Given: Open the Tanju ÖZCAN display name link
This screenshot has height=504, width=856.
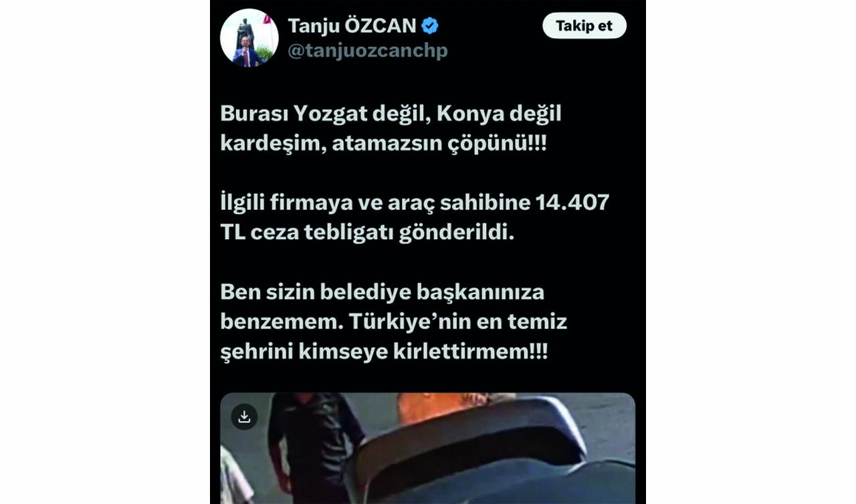Looking at the screenshot, I should (x=352, y=26).
